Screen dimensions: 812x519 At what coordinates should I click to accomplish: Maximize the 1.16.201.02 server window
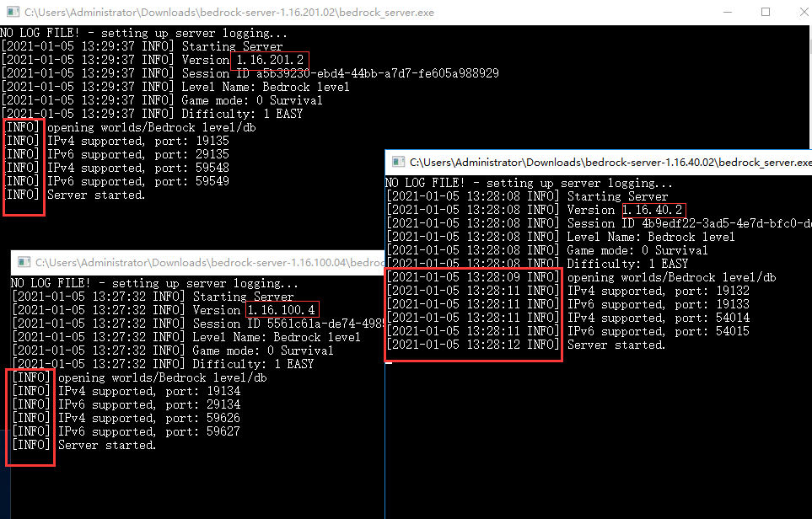pyautogui.click(x=766, y=12)
